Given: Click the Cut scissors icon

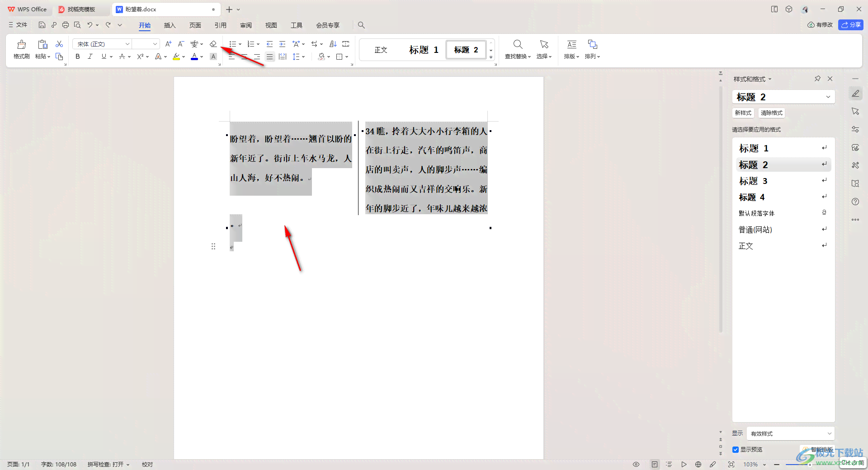Looking at the screenshot, I should pyautogui.click(x=59, y=44).
